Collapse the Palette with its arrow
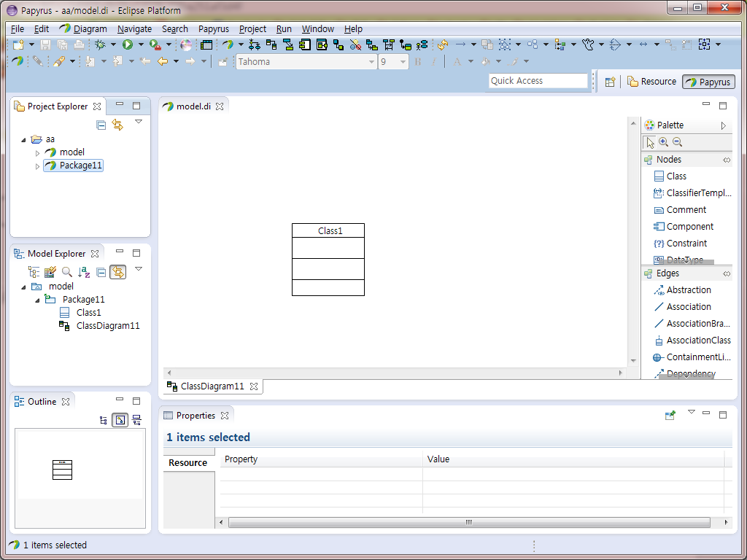747x560 pixels. (723, 125)
